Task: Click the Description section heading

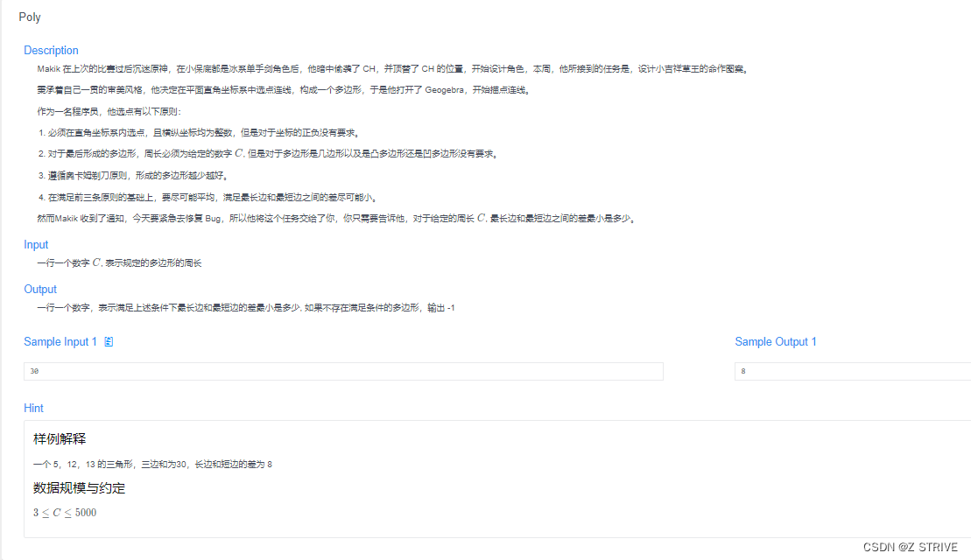Action: click(51, 50)
